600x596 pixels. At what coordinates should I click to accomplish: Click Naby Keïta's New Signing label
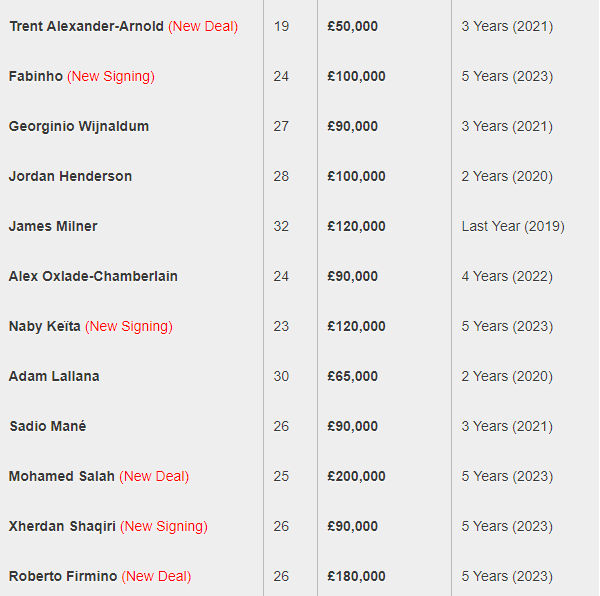coord(129,326)
